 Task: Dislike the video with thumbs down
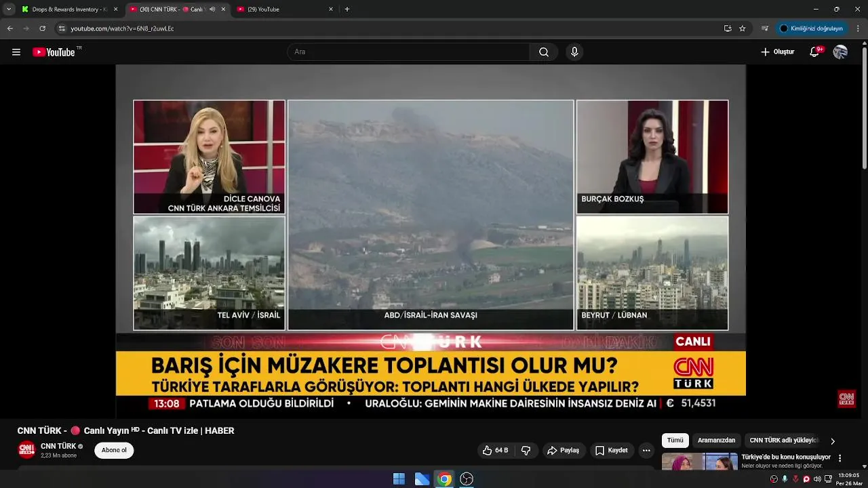[x=526, y=450]
